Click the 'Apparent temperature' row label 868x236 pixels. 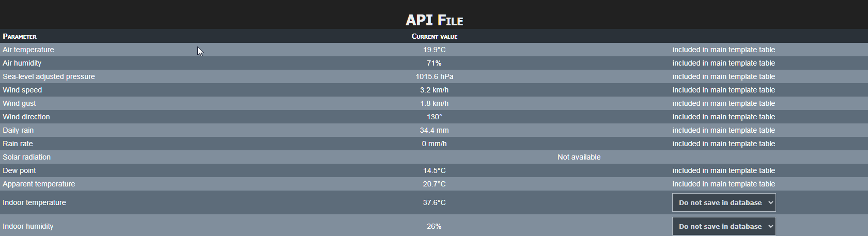[39, 184]
